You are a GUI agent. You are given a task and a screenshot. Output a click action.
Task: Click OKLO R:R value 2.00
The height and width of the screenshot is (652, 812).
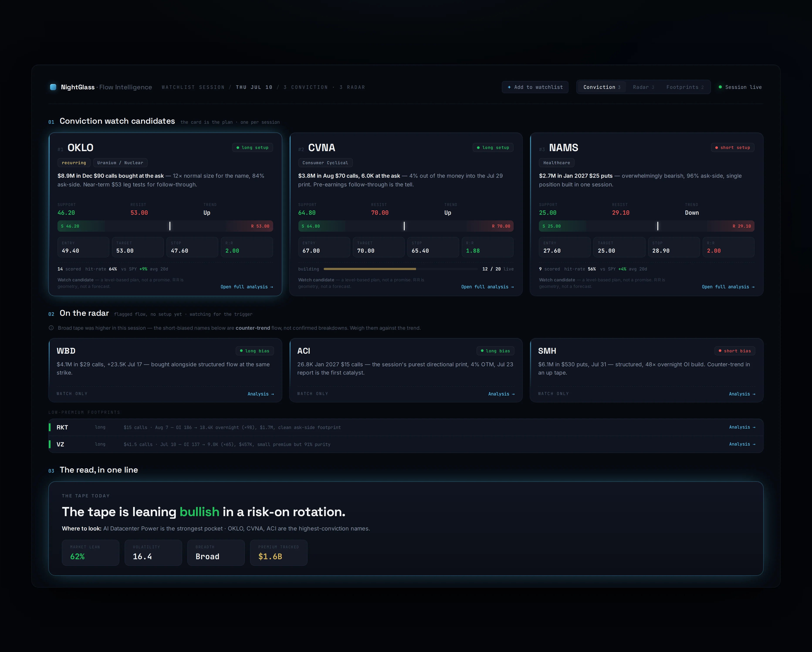pyautogui.click(x=232, y=251)
